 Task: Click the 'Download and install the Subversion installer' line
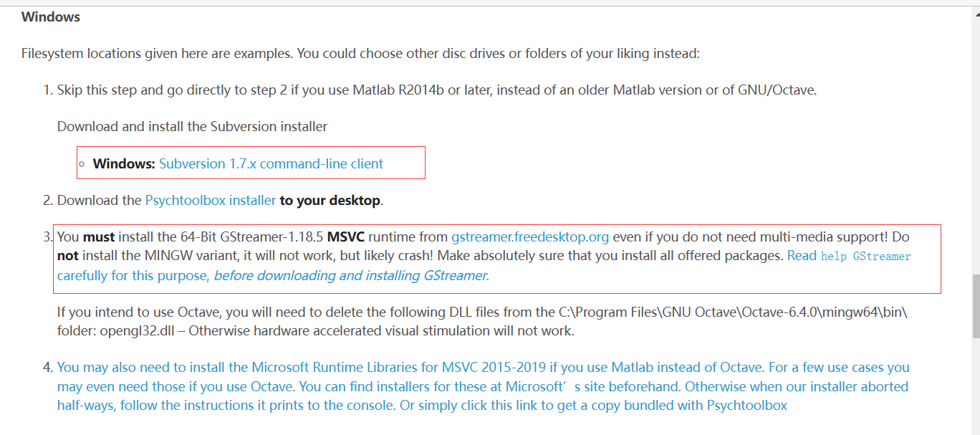(x=192, y=126)
